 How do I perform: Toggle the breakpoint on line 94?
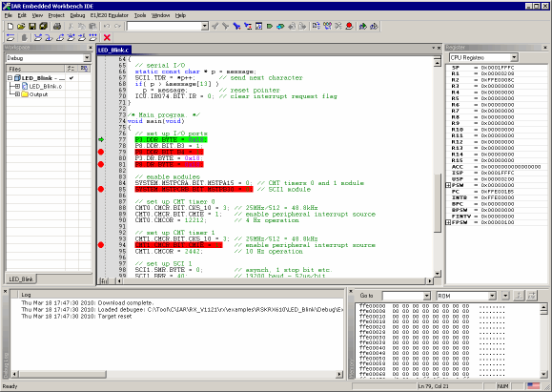(101, 245)
